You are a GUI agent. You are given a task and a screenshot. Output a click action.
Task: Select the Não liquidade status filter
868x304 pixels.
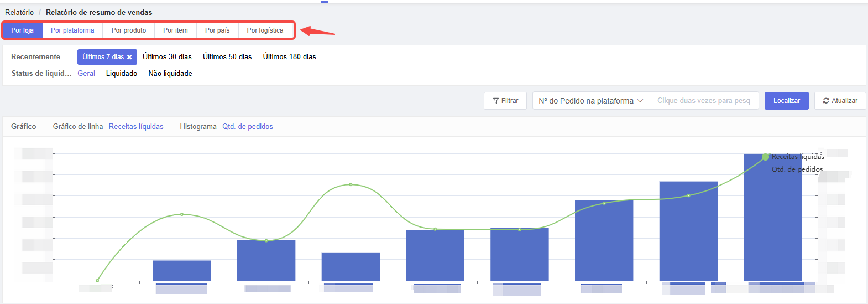[x=170, y=74]
